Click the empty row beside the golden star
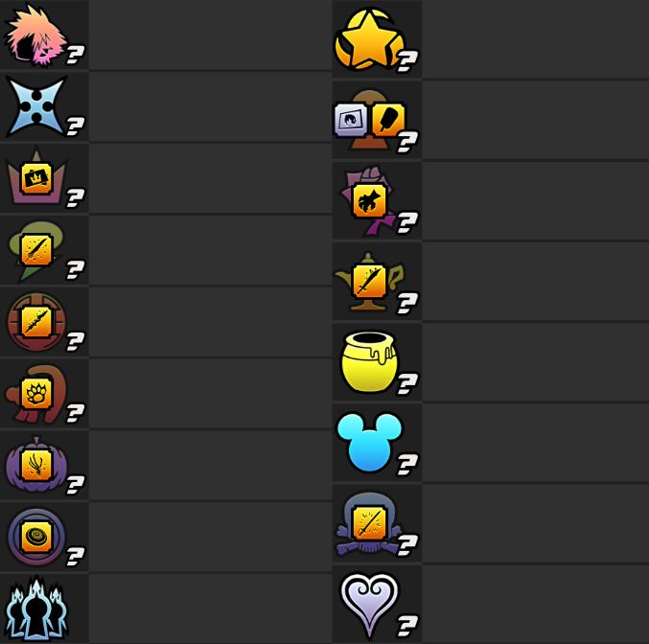 coord(536,39)
